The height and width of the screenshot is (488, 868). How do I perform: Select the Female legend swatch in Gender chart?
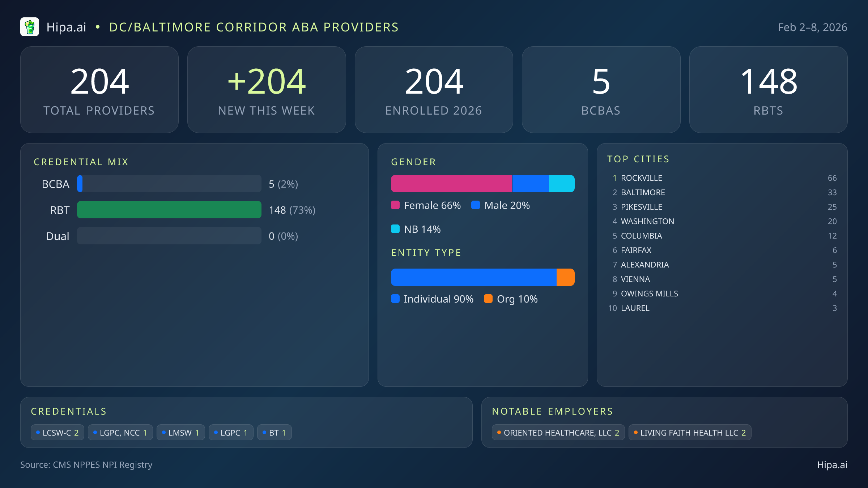point(396,205)
